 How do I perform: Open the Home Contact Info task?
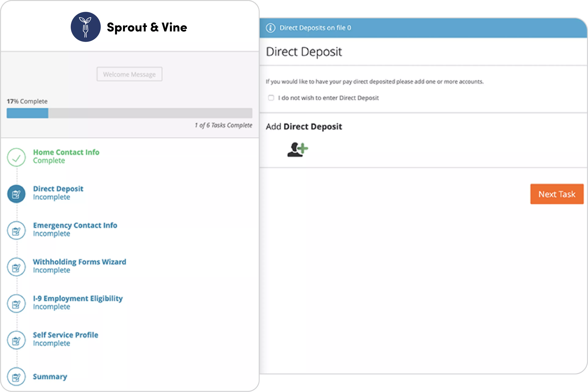[x=66, y=152]
